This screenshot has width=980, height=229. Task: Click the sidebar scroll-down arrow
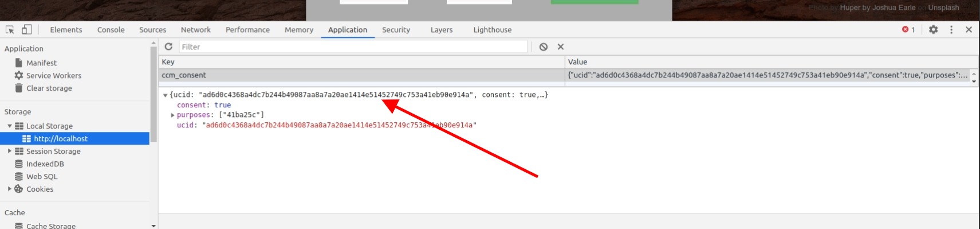point(154,226)
